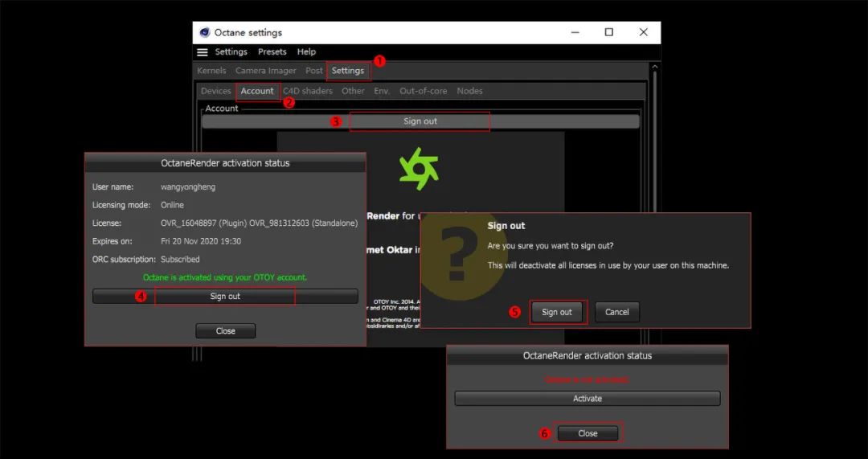This screenshot has height=459, width=868.
Task: Close the activation status dialog showing wangyongheng
Action: pyautogui.click(x=225, y=331)
